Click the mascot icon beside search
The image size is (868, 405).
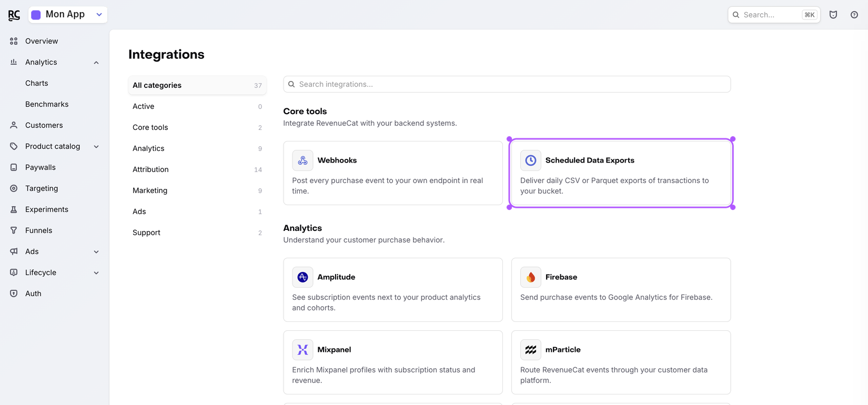pyautogui.click(x=833, y=15)
